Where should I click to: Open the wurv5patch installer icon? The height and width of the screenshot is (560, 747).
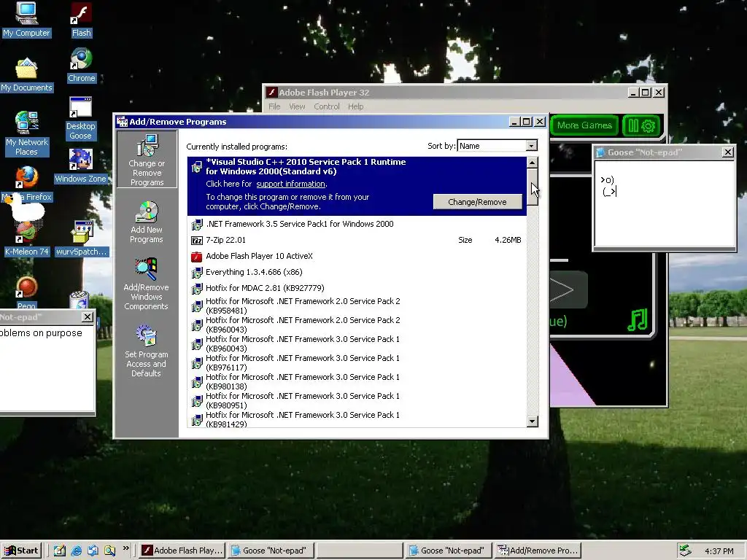81,239
